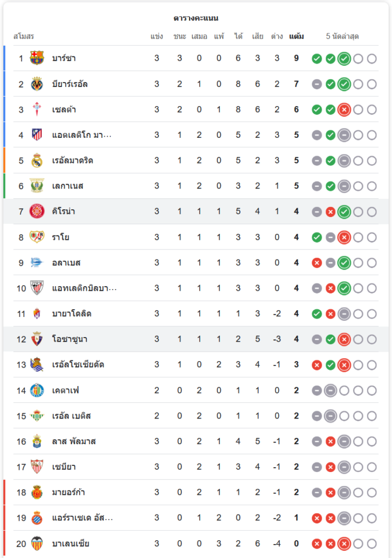This screenshot has width=392, height=558.
Task: Click the Girona crest in row 7
Action: (37, 211)
